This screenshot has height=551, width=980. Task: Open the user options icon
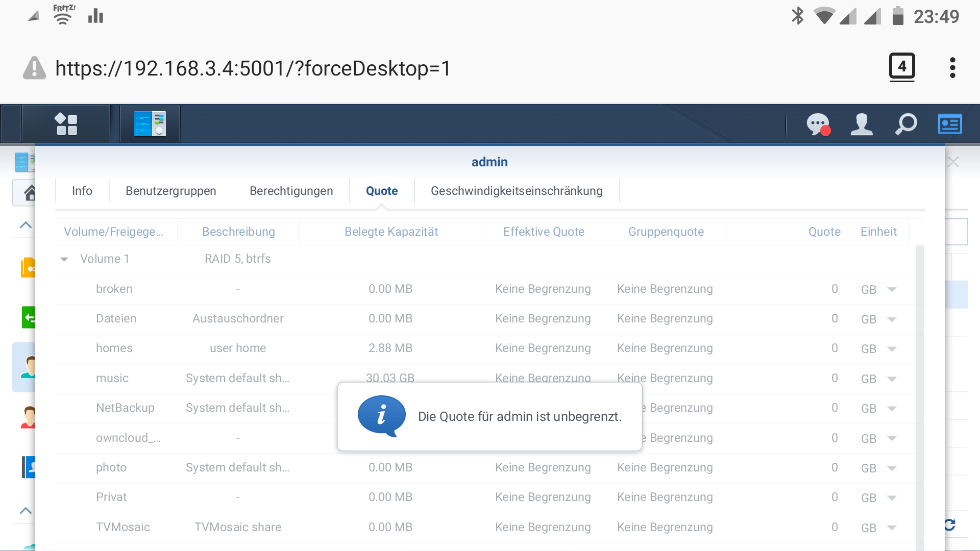click(862, 124)
